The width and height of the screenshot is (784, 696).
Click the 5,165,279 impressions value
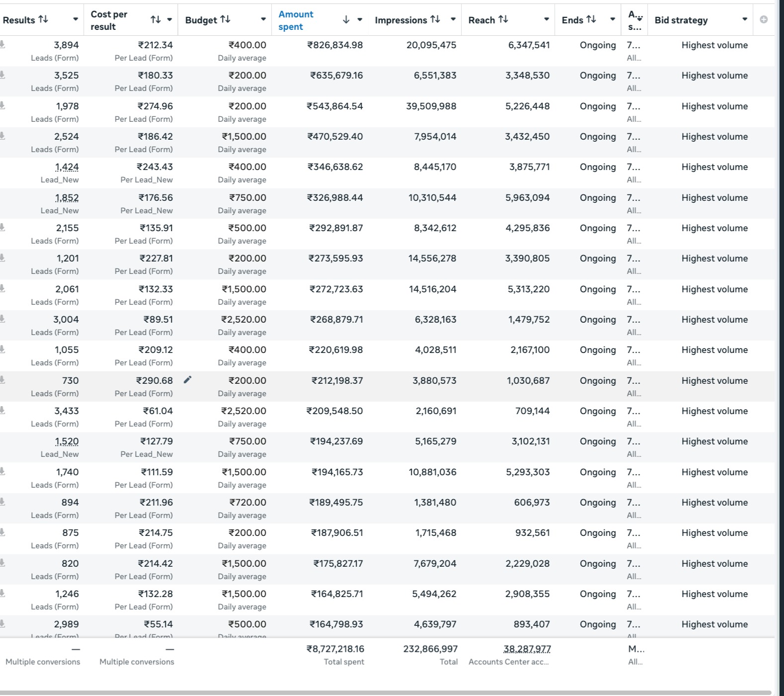[x=435, y=441]
